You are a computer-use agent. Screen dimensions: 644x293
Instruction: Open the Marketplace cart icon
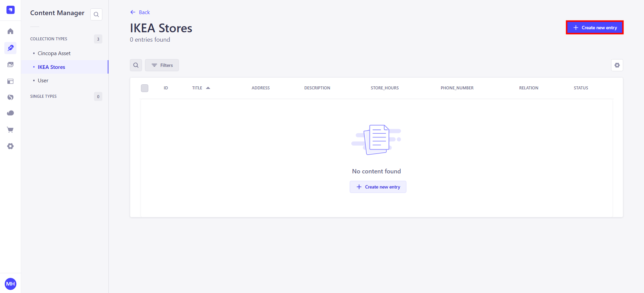[10, 130]
